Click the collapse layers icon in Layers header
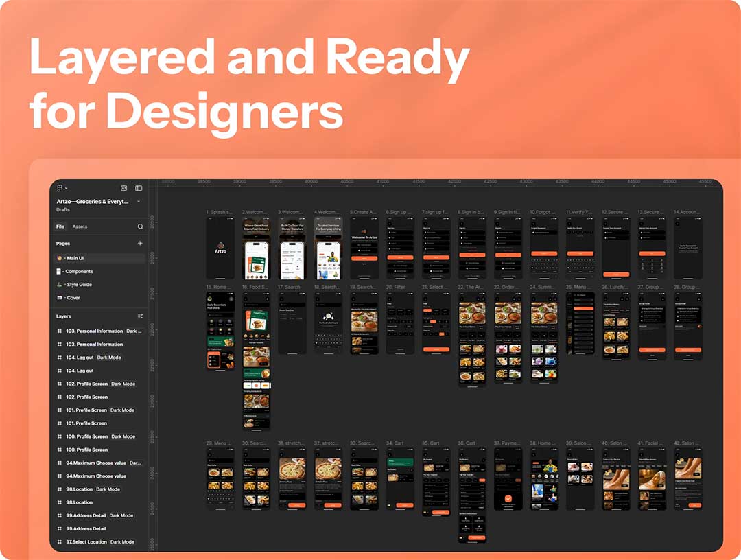Screen dimensions: 741x560 [x=140, y=316]
